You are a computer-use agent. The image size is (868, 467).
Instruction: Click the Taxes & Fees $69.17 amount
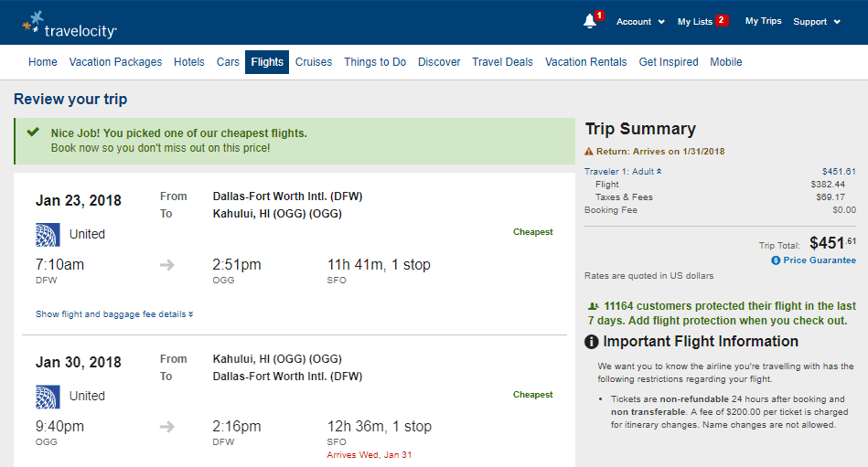click(830, 197)
